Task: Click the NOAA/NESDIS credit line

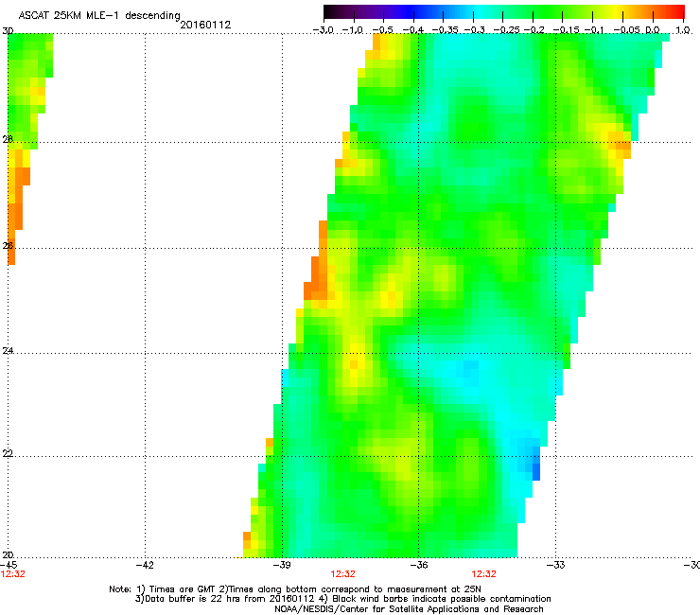Action: coord(409,609)
